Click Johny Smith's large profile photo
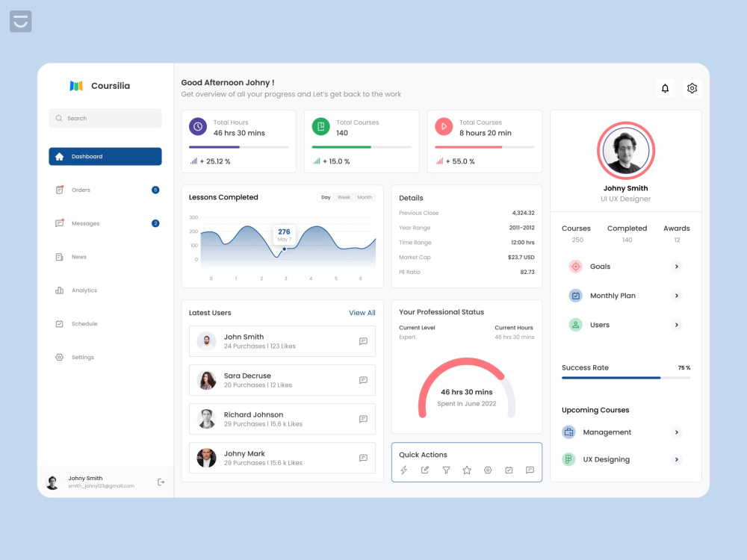This screenshot has height=560, width=747. 626,151
